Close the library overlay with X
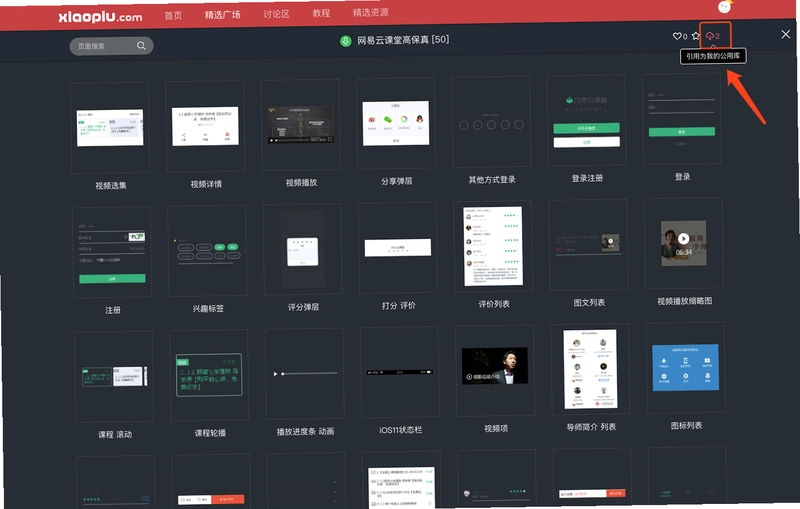The width and height of the screenshot is (800, 509). point(786,34)
